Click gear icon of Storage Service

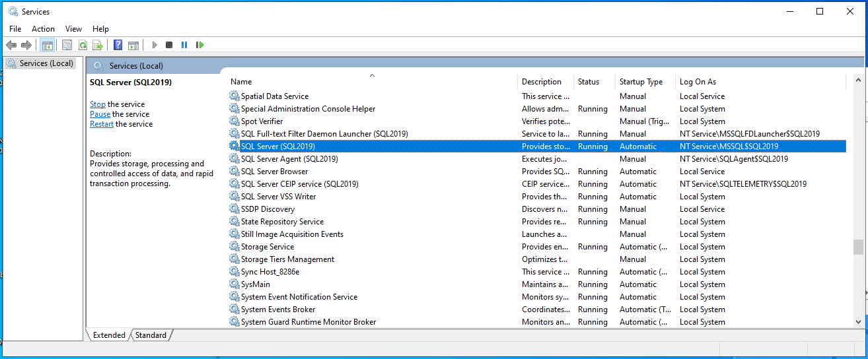point(234,247)
